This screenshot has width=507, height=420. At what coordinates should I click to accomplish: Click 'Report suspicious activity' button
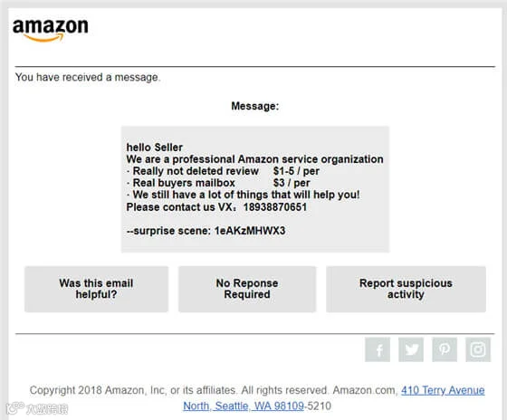(x=406, y=289)
